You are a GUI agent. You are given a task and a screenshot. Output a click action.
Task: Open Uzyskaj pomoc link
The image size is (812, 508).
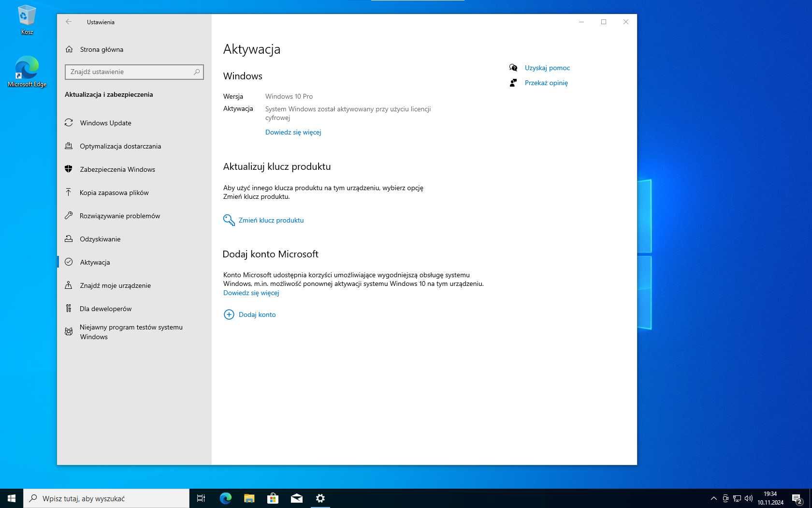547,68
